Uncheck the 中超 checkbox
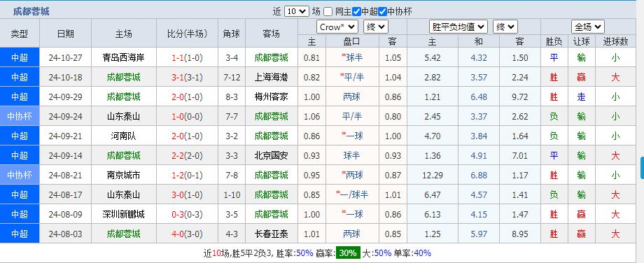644x263 pixels. tap(356, 11)
